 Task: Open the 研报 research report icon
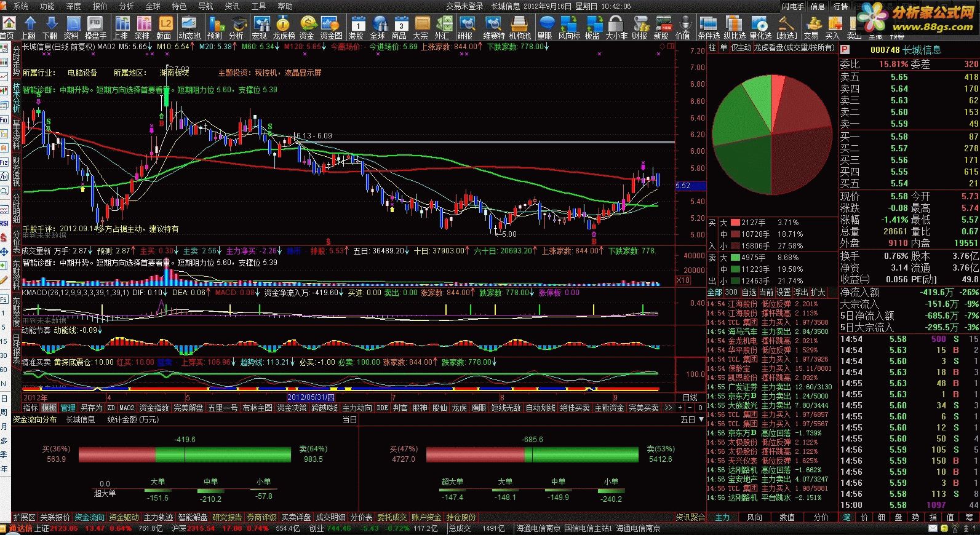[466, 28]
